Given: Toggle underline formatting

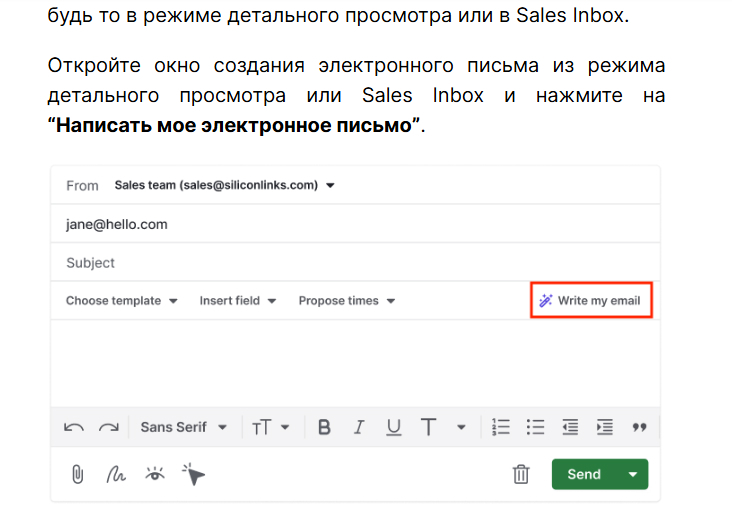Looking at the screenshot, I should click(x=394, y=427).
